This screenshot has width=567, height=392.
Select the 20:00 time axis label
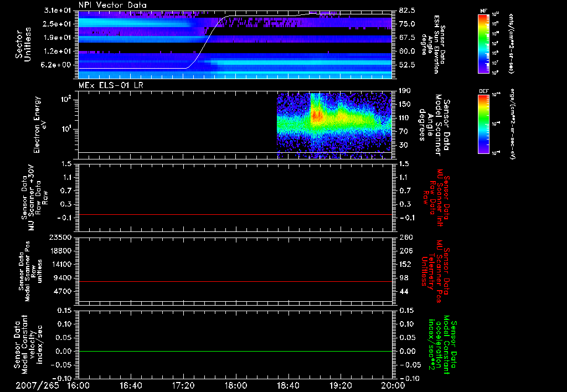click(392, 385)
